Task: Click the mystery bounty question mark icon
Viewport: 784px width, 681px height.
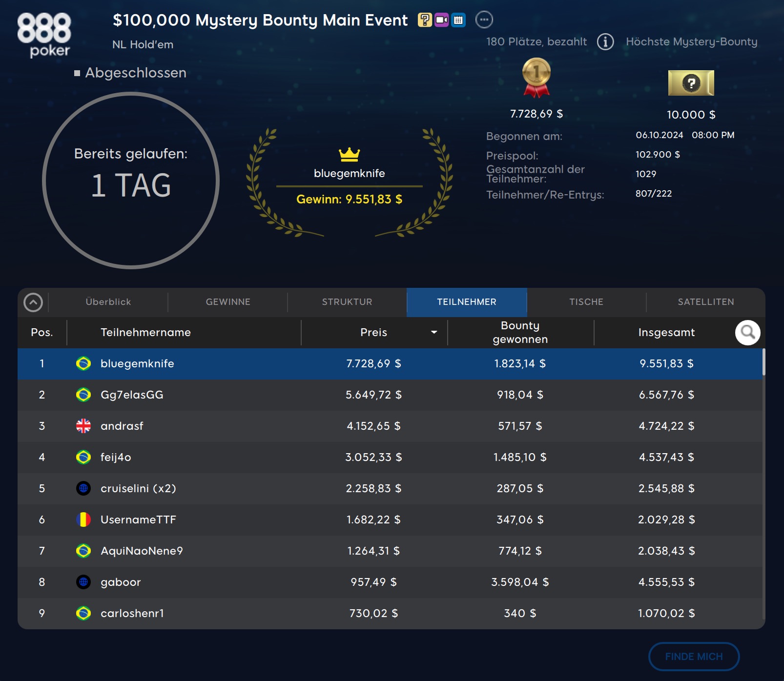Action: (425, 20)
